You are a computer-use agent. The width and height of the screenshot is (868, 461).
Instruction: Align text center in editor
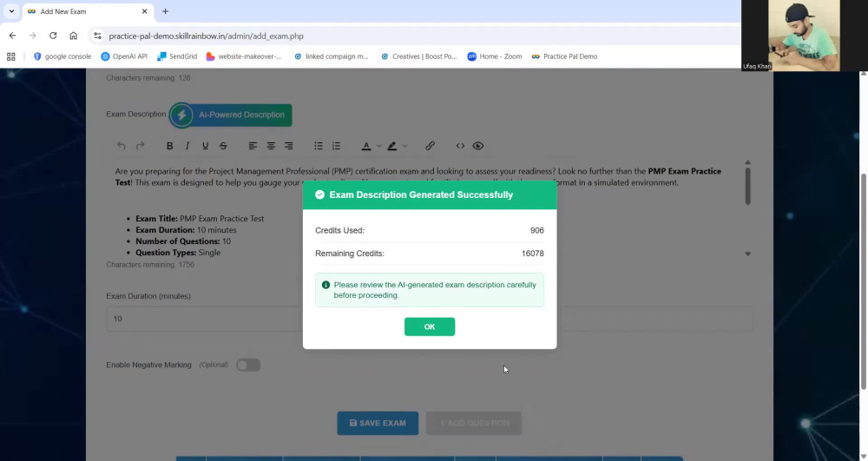(x=271, y=146)
